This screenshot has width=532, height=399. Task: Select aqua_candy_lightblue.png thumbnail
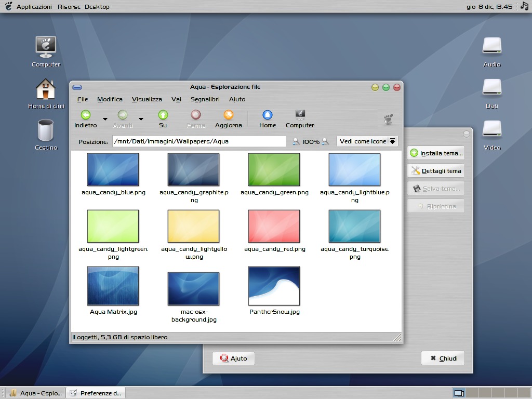[x=354, y=169]
